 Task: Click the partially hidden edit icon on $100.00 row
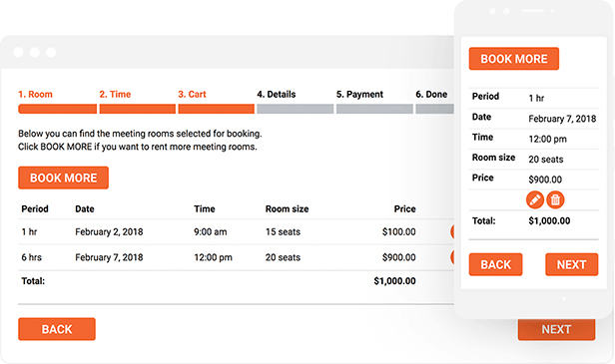[452, 231]
